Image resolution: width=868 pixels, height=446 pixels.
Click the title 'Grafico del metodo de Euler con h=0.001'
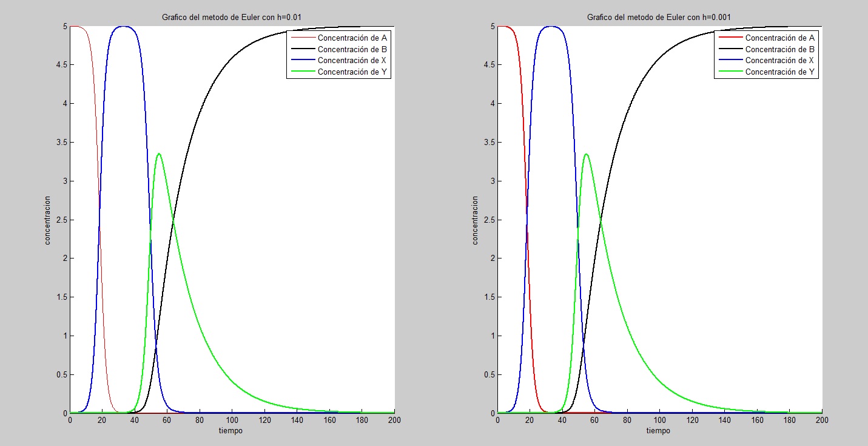[659, 18]
